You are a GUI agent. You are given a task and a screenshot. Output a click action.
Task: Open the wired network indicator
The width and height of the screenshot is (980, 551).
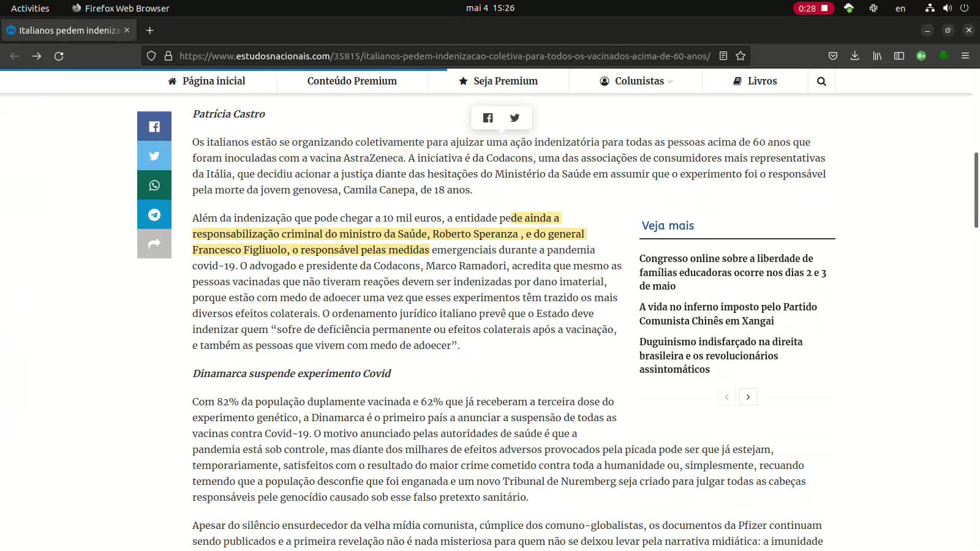click(930, 9)
